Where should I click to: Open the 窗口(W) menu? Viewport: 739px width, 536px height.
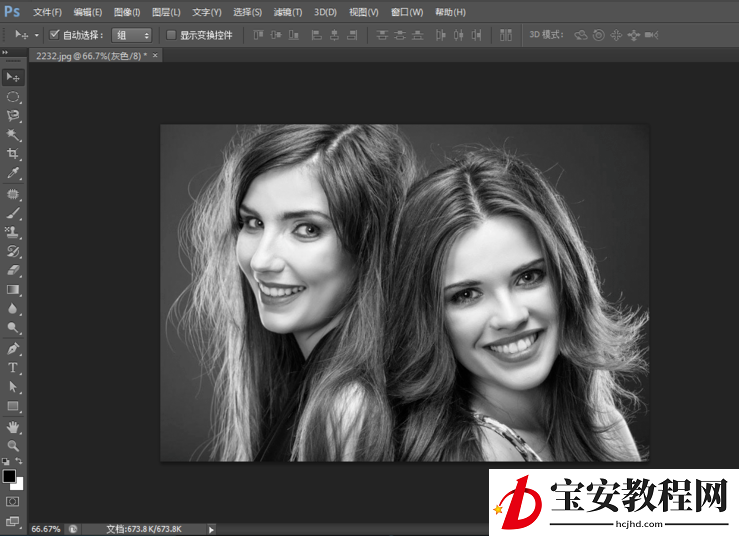pos(407,12)
